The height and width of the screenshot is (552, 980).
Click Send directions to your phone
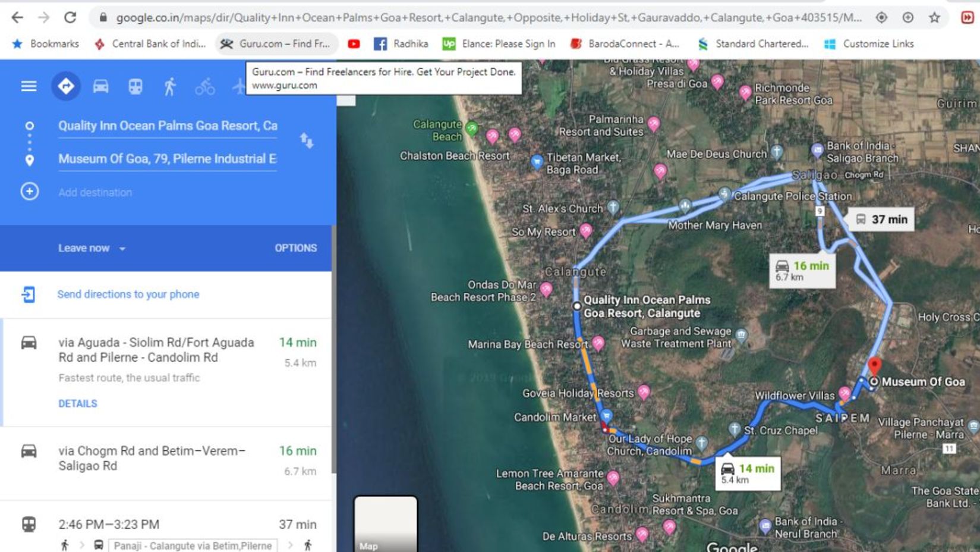pos(128,294)
